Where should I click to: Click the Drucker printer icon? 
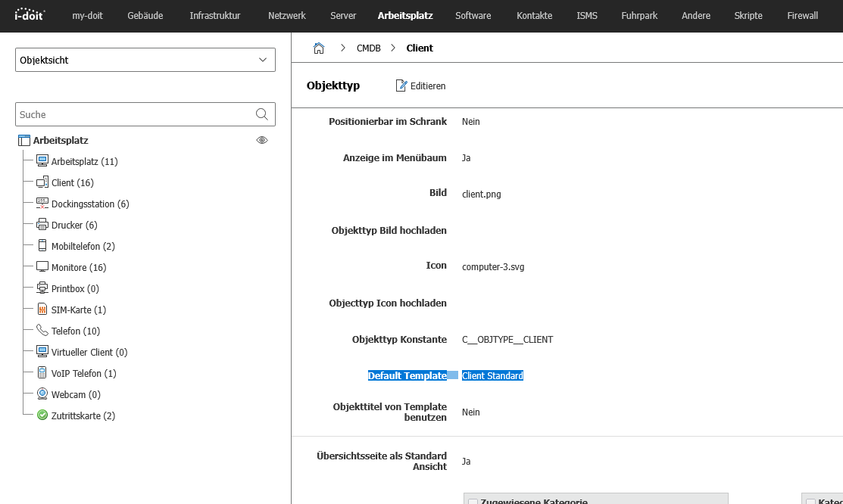[42, 225]
